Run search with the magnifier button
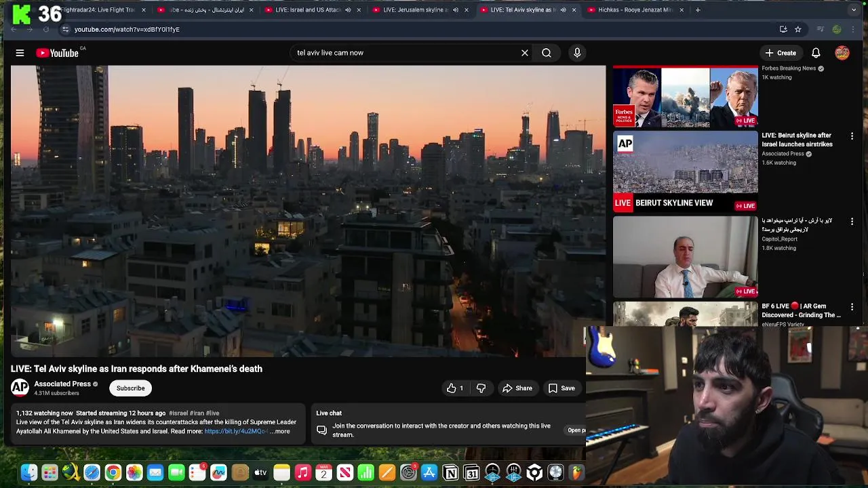 (x=547, y=53)
